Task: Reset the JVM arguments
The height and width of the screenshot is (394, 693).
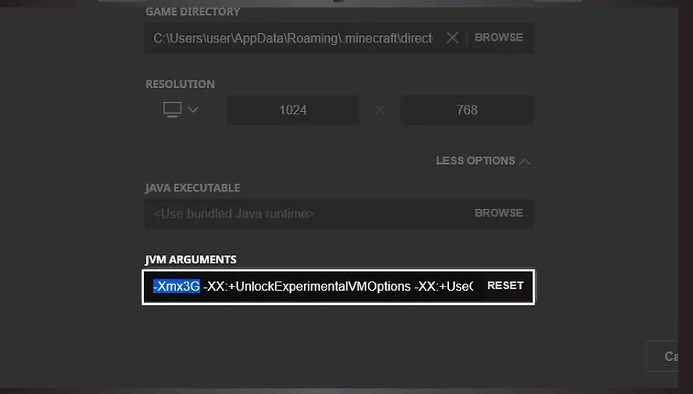Action: pyautogui.click(x=505, y=286)
